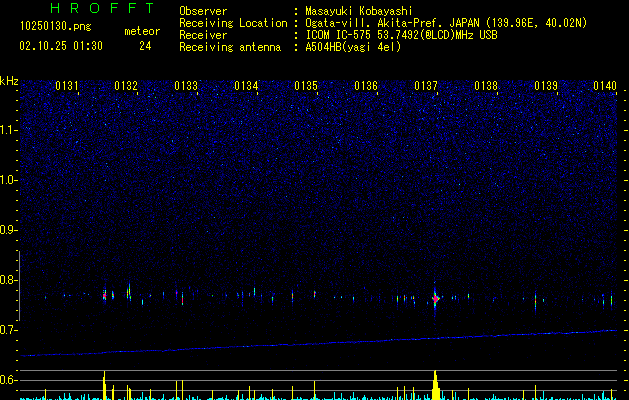The image size is (629, 400).
Task: Click the 0.8 kHz axis label
Action: pos(9,280)
